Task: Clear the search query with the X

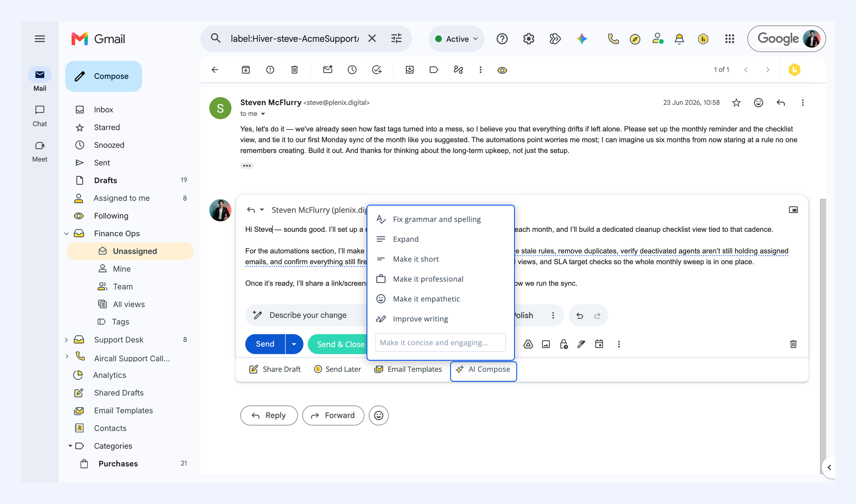Action: point(372,38)
